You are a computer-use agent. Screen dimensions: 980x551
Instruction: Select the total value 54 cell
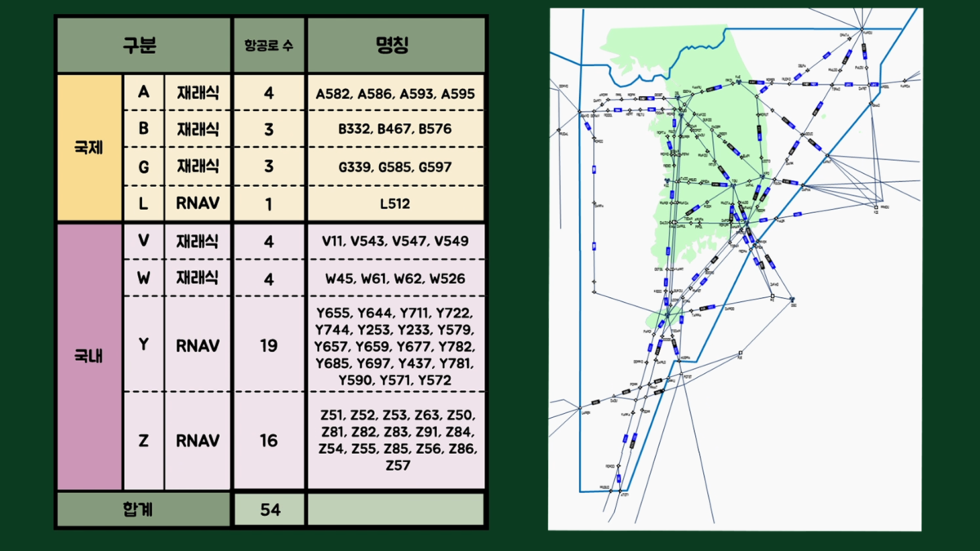pyautogui.click(x=269, y=509)
